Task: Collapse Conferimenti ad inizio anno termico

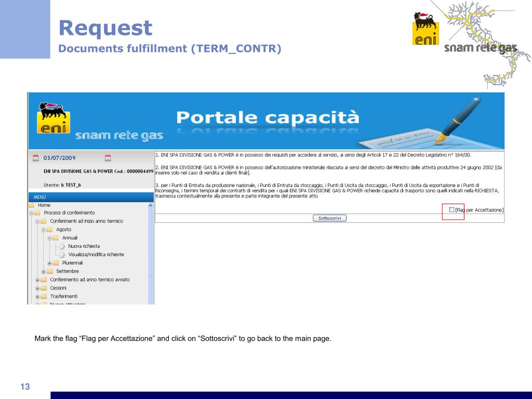Action: 37,221
